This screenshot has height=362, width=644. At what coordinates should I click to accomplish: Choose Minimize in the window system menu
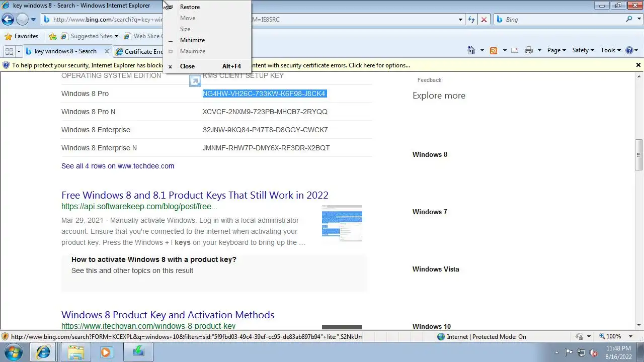[207, 40]
